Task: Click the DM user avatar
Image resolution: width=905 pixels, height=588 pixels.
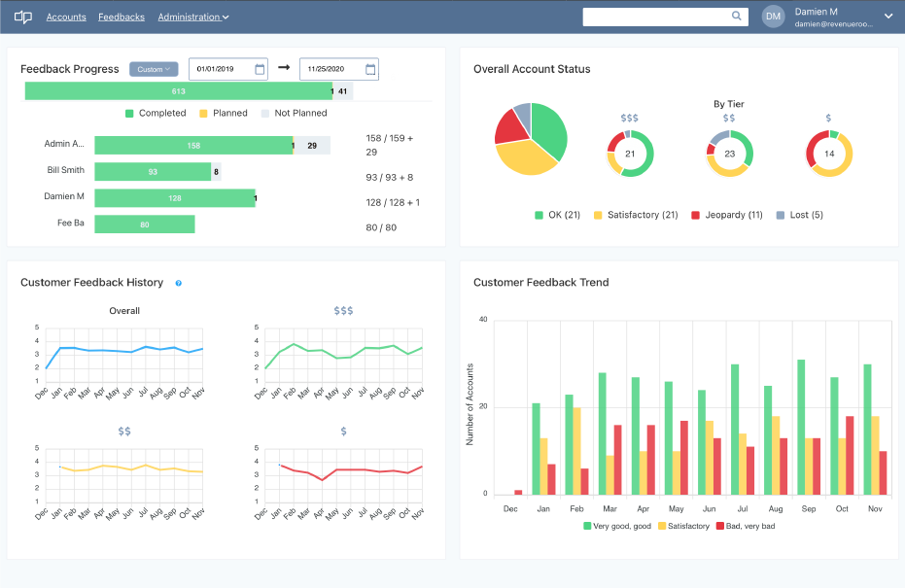Action: pyautogui.click(x=773, y=17)
